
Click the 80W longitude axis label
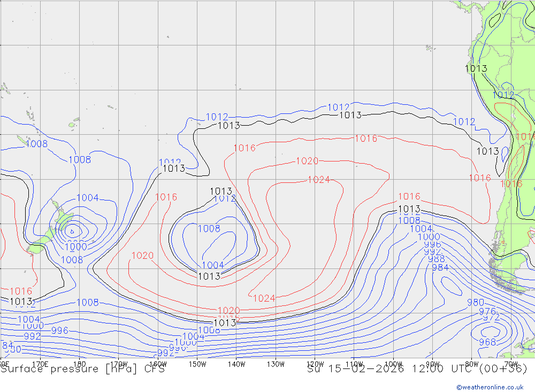pyautogui.click(x=472, y=364)
